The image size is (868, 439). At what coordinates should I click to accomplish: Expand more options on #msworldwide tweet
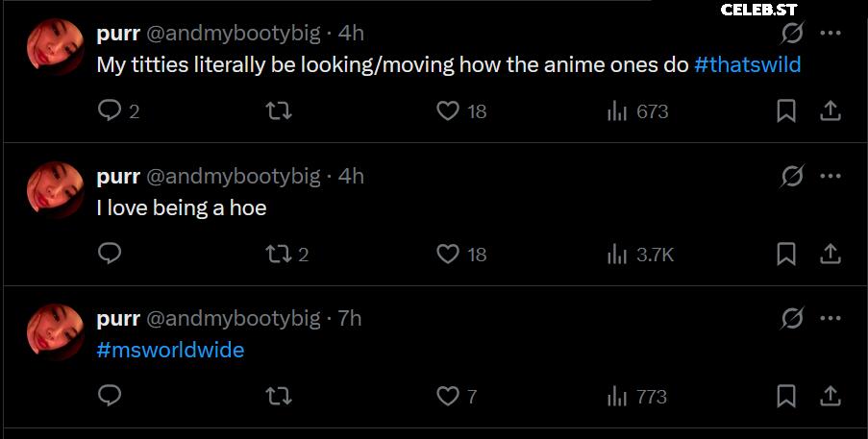pos(831,319)
